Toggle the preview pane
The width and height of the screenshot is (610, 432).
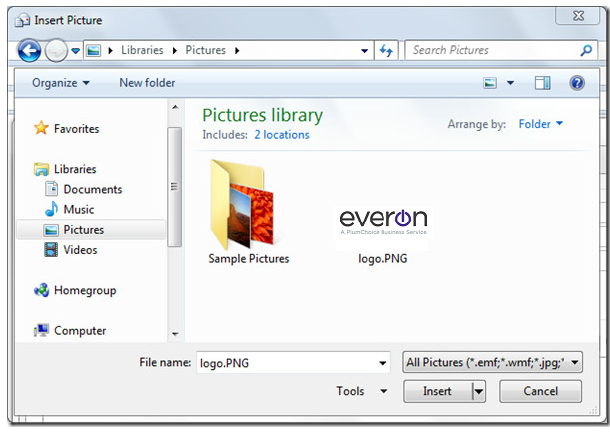(542, 83)
